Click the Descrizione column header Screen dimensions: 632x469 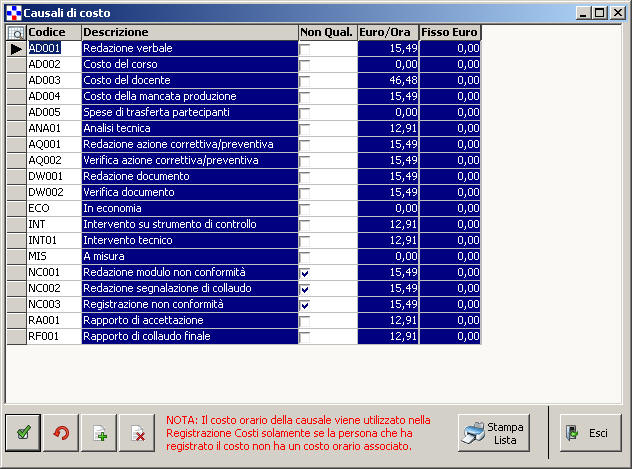pos(188,33)
